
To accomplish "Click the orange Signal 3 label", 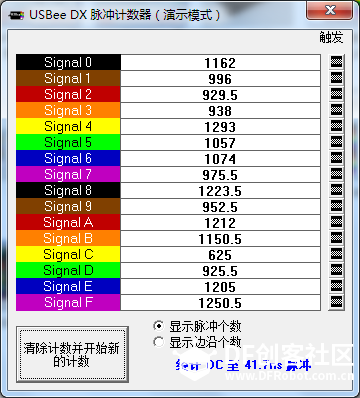I will coord(68,110).
